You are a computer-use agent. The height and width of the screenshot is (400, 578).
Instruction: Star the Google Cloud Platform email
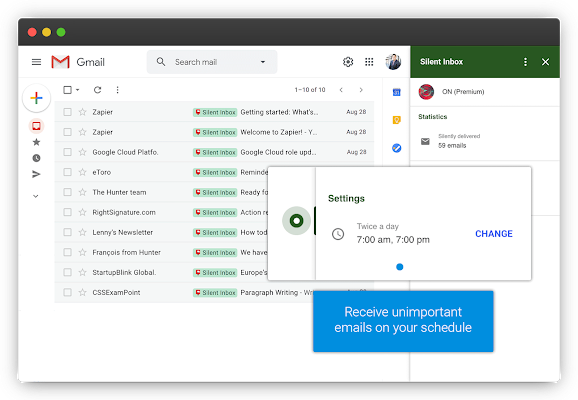tap(83, 152)
